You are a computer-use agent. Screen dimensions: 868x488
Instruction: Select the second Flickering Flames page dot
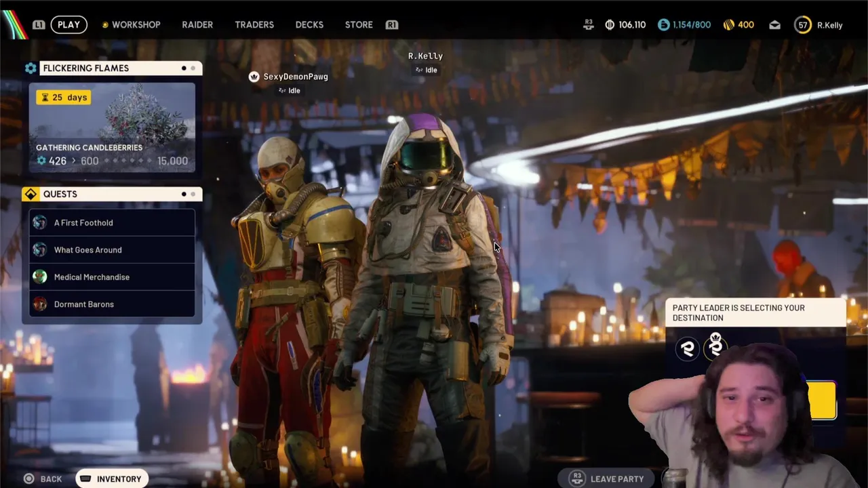[193, 68]
